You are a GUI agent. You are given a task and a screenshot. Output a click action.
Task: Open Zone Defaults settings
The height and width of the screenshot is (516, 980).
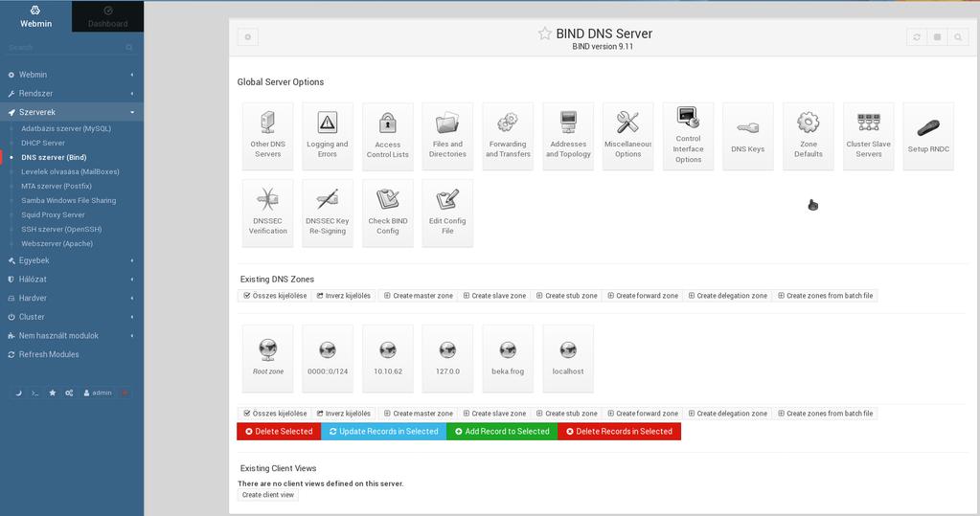[809, 136]
